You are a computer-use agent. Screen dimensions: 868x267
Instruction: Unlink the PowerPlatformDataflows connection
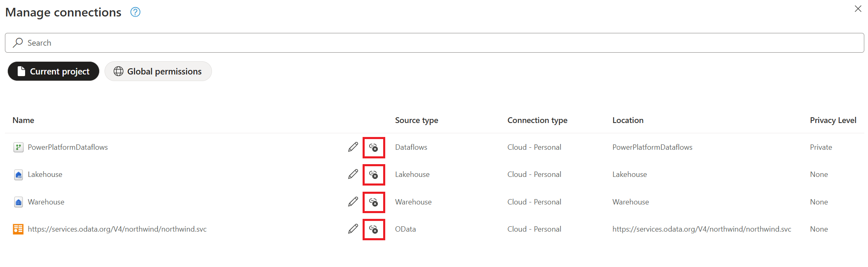[374, 148]
